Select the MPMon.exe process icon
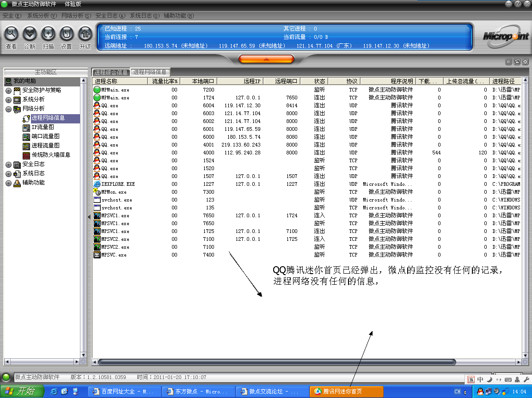The image size is (532, 398). click(97, 192)
